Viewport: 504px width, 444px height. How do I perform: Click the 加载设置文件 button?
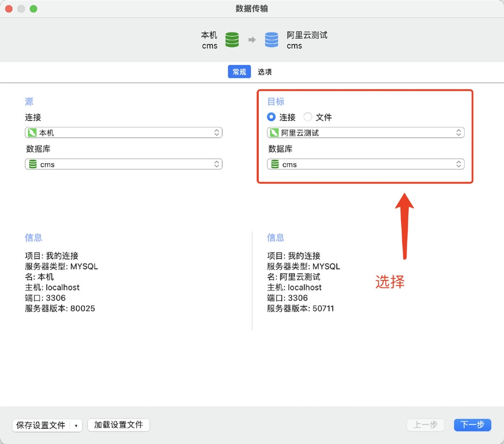coord(119,425)
